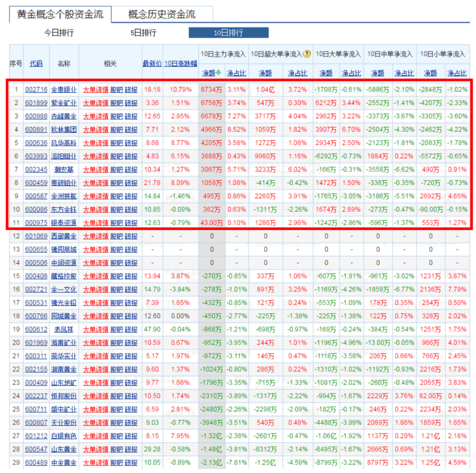Open the 金贵银业 stock name link
Viewport: 476px width, 473px height.
(x=64, y=90)
